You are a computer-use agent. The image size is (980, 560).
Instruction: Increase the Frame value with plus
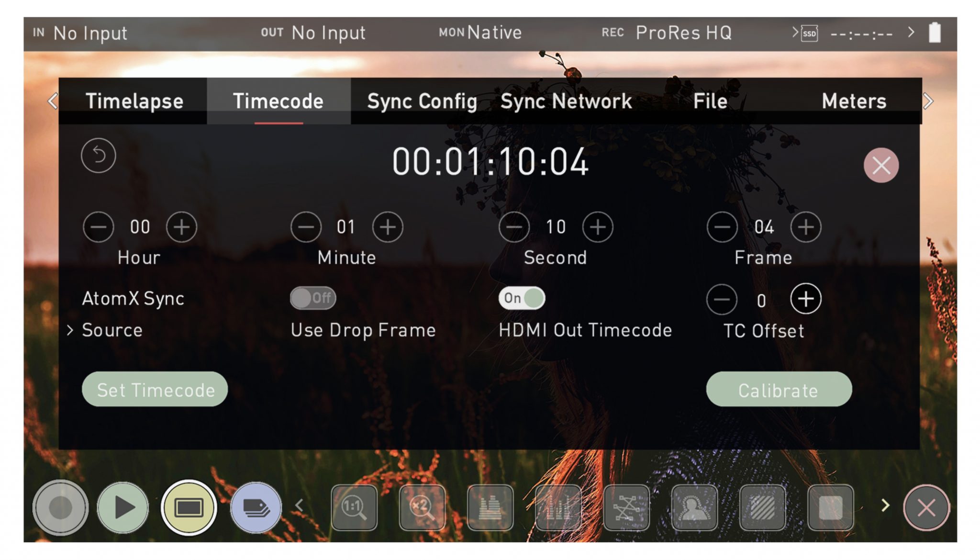point(805,227)
